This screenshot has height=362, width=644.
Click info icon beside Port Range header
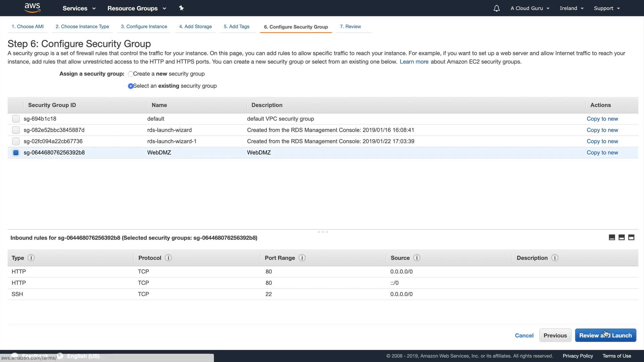tap(302, 258)
